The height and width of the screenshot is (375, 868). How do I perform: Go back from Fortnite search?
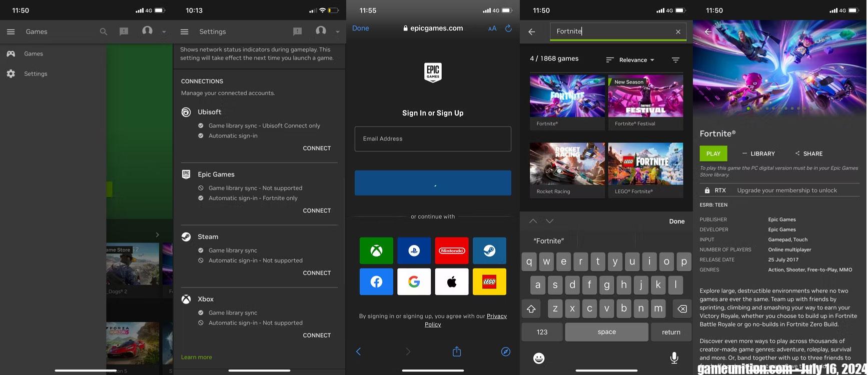coord(532,31)
